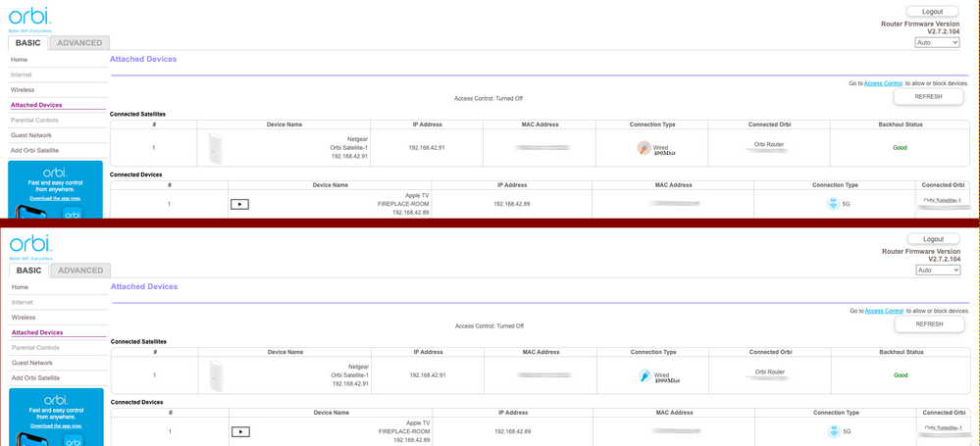Click the orange wired Ethernet icon in the upper page
This screenshot has height=446, width=980.
645,148
